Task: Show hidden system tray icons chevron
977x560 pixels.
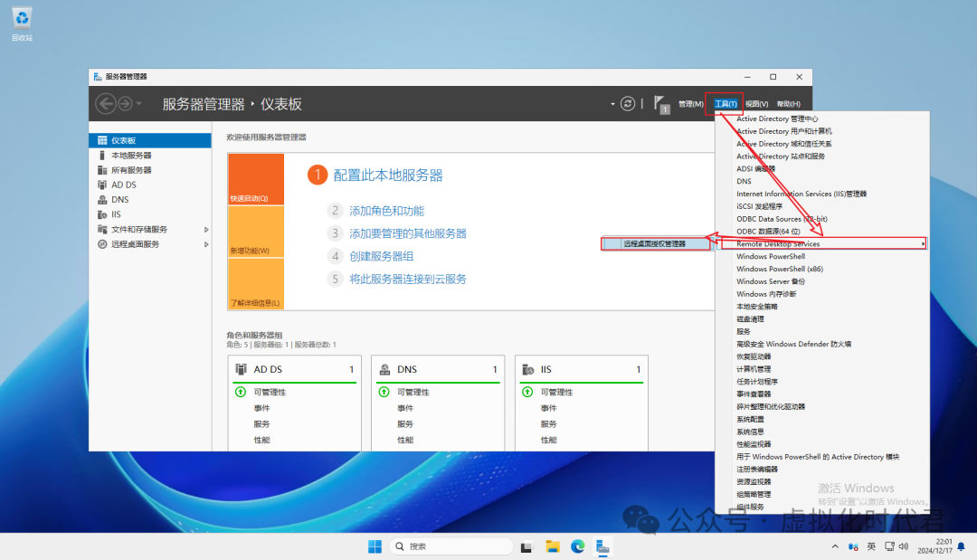Action: [834, 546]
